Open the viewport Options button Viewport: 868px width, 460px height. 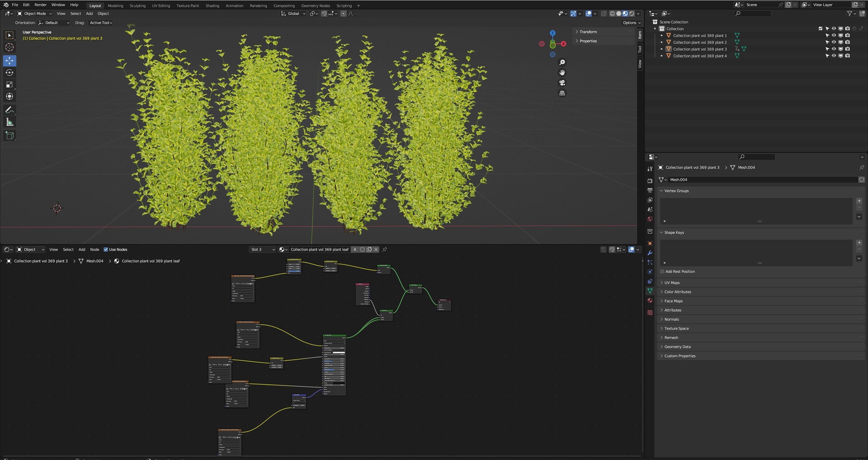pos(631,23)
